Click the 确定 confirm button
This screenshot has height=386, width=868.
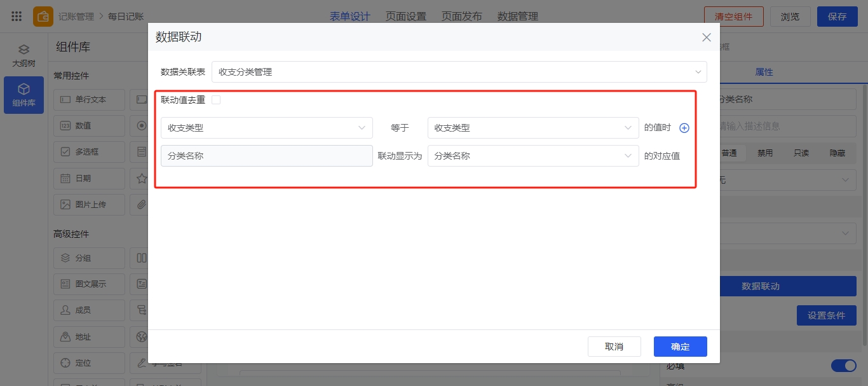click(680, 347)
